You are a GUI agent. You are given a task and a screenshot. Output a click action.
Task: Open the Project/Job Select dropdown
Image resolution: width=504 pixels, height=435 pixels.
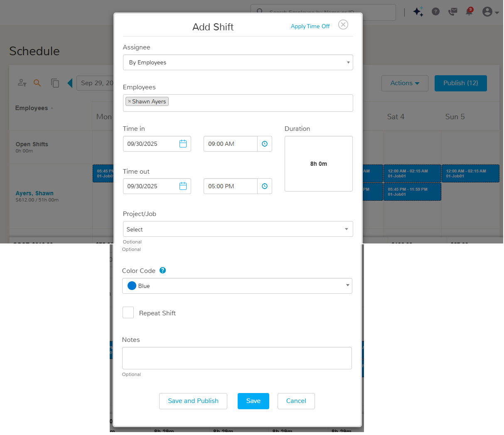click(x=238, y=229)
